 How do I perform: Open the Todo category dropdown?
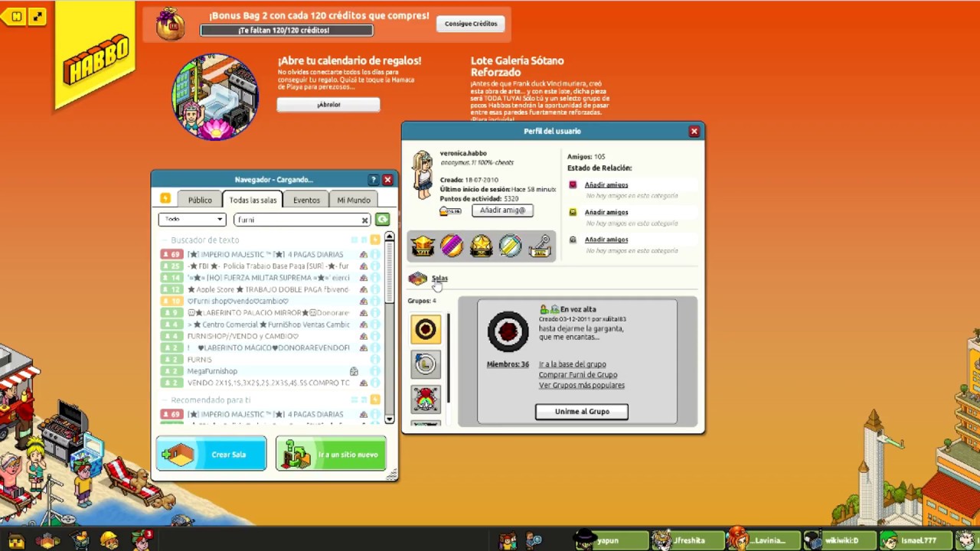192,220
